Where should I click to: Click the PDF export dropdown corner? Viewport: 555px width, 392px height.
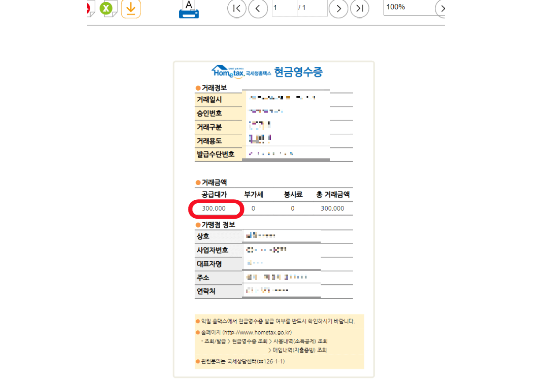[92, 13]
